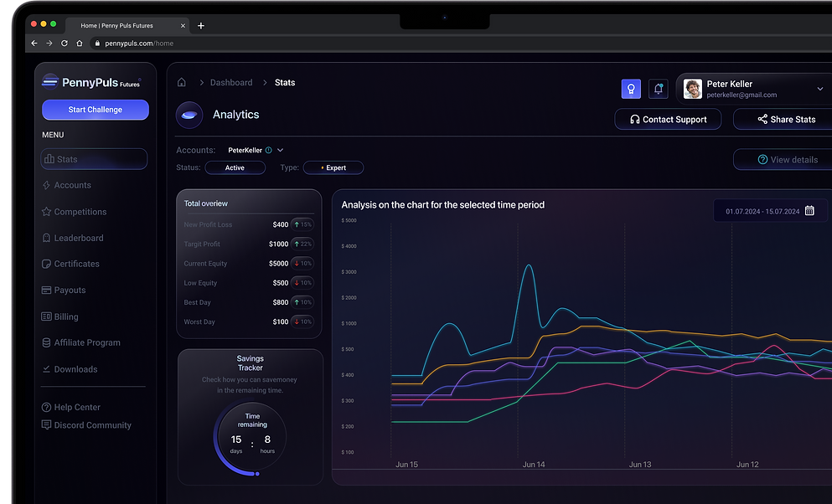The height and width of the screenshot is (504, 832).
Task: Click the home icon in breadcrumb
Action: point(182,82)
